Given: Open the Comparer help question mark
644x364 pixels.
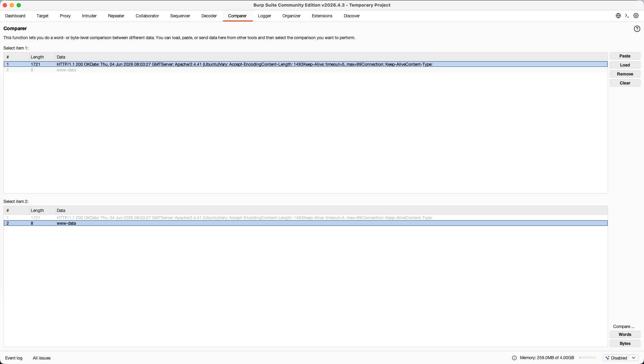Looking at the screenshot, I should 637,29.
